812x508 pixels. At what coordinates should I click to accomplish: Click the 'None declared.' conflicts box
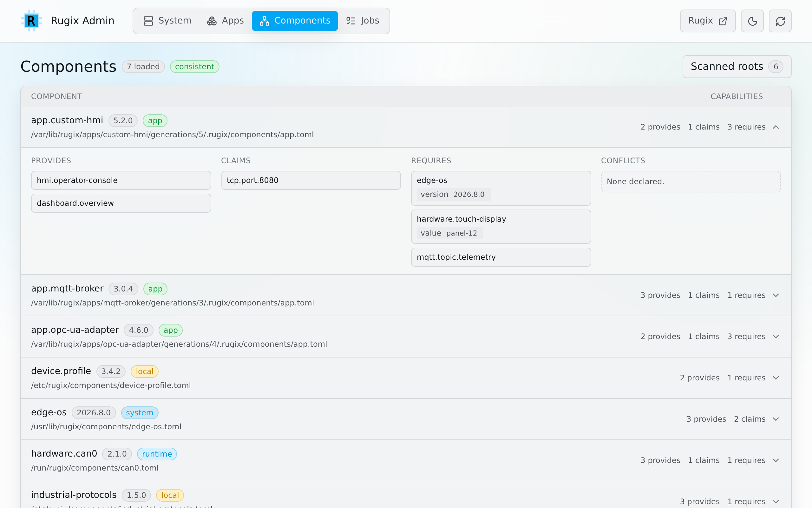tap(691, 182)
